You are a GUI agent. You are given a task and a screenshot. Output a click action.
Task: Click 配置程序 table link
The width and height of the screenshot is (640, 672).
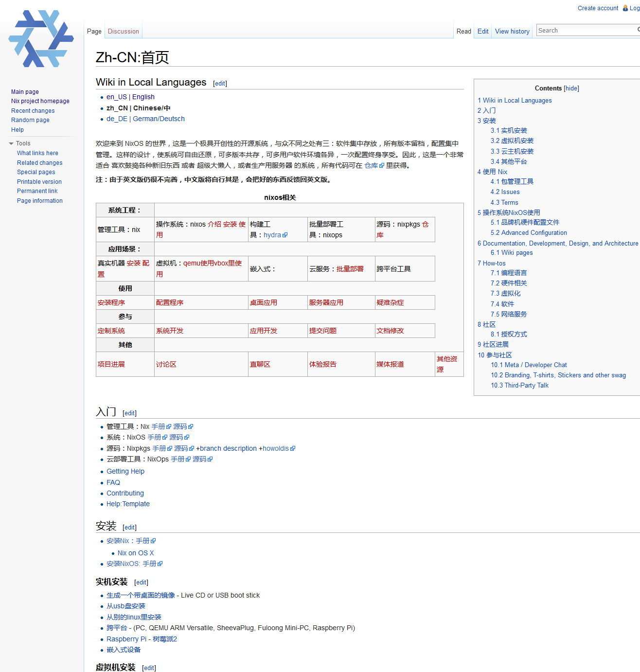(169, 302)
